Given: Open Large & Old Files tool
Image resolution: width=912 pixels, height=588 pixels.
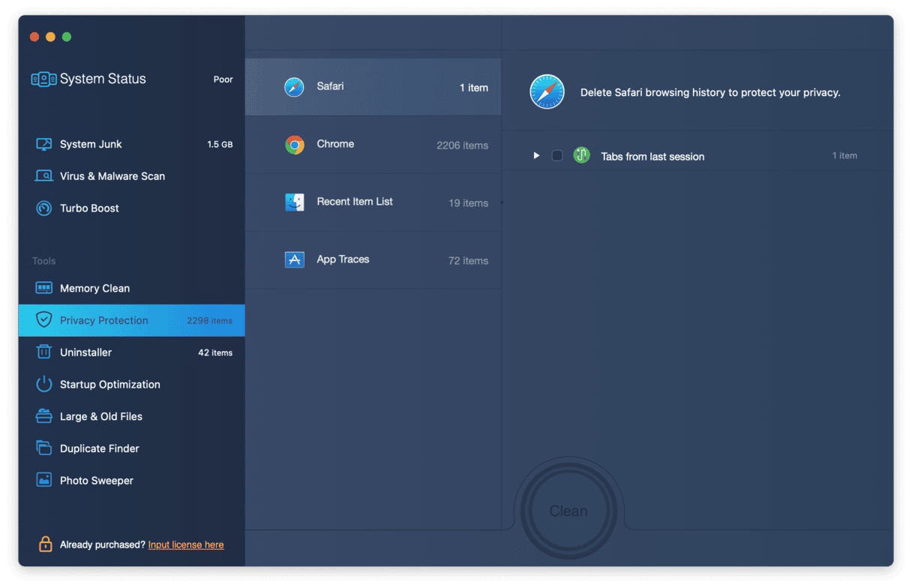Looking at the screenshot, I should 100,416.
